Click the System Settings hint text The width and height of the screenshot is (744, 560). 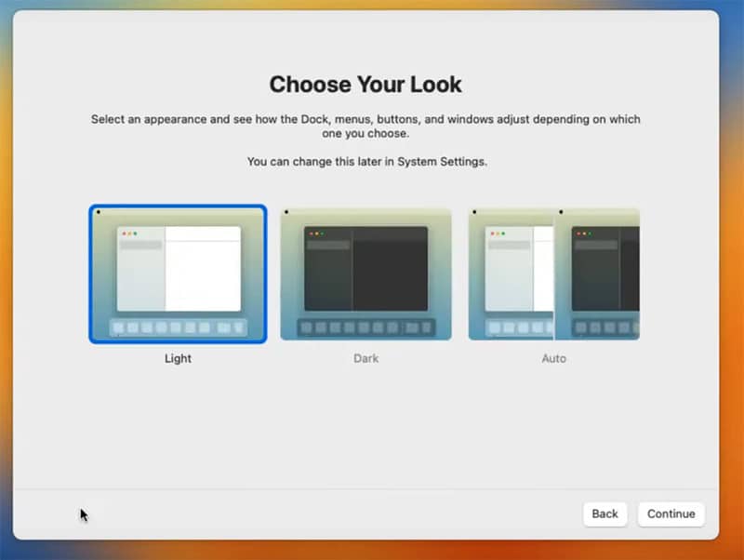(x=365, y=162)
